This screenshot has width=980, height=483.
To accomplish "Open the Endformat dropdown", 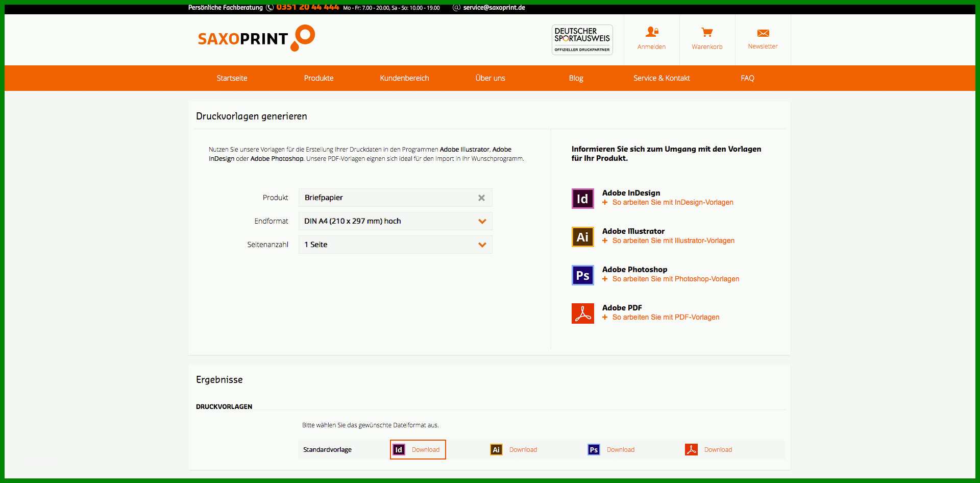I will [x=396, y=221].
